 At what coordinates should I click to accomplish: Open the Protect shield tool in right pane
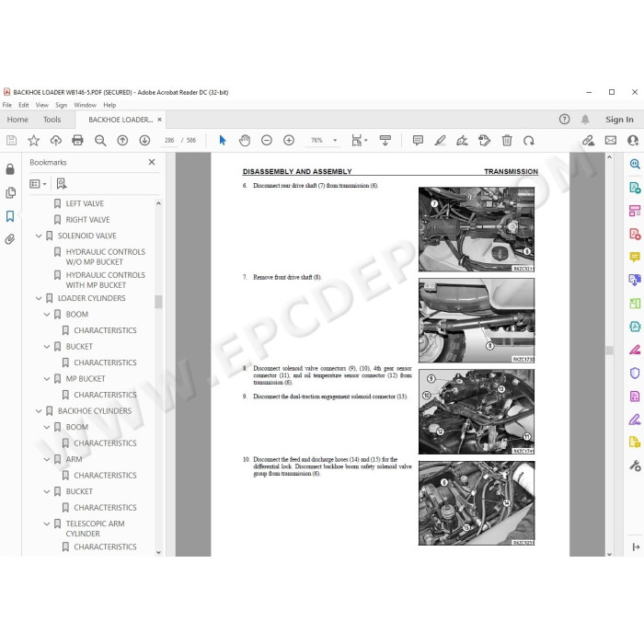click(x=635, y=373)
